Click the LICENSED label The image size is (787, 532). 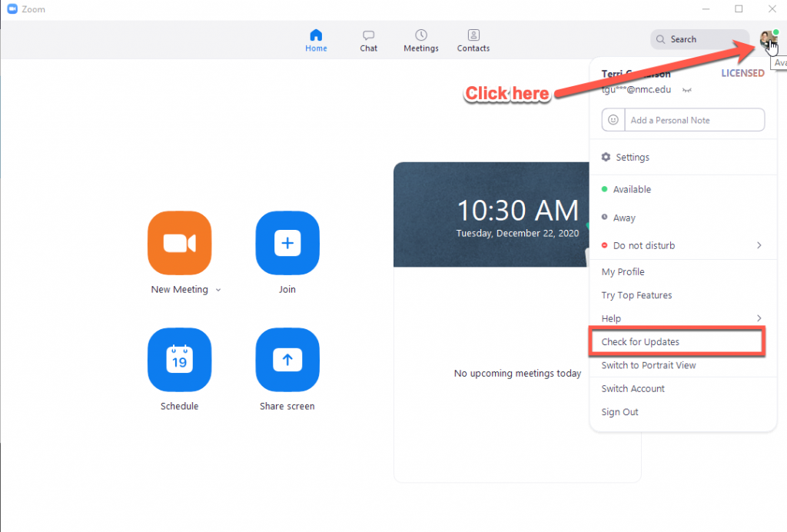[742, 73]
